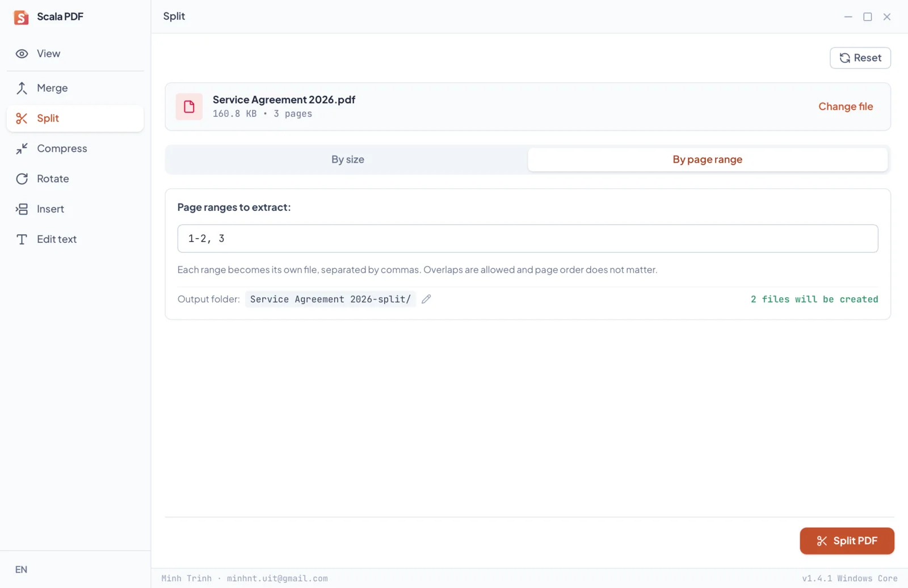Click the Scala PDF logo icon
Screen dimensions: 908x588
(21, 17)
